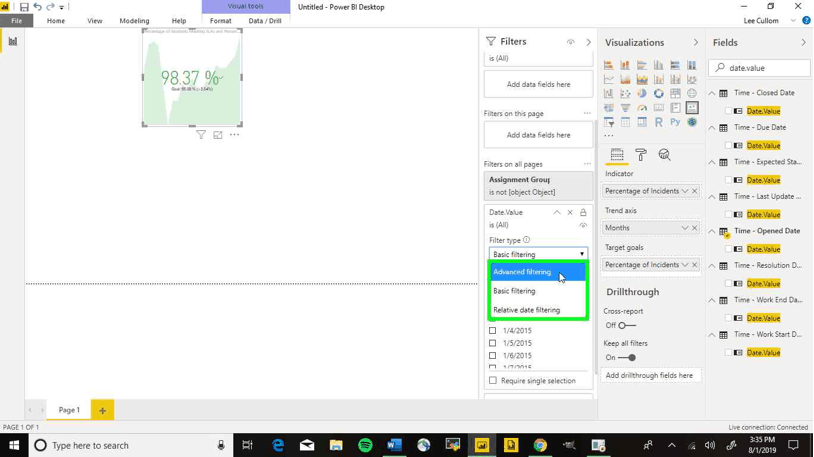Click the visual's filter funnel icon
Screen dimensions: 814x457
pyautogui.click(x=201, y=135)
